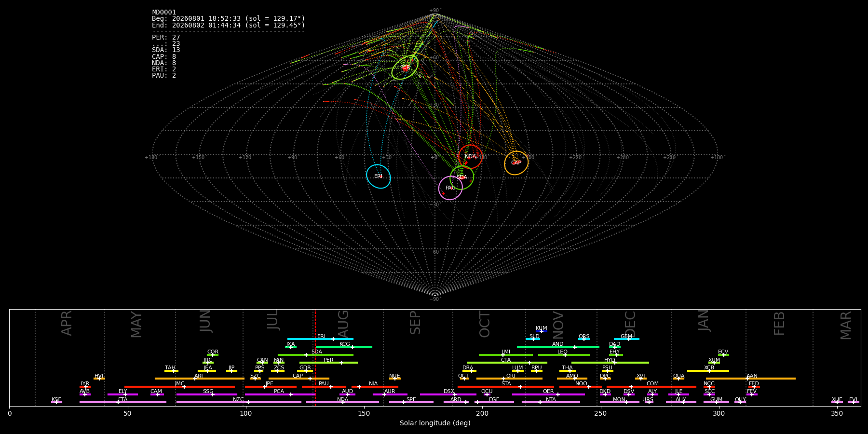Select the ORS shower label in timeline
This screenshot has height=434, width=868.
[584, 336]
